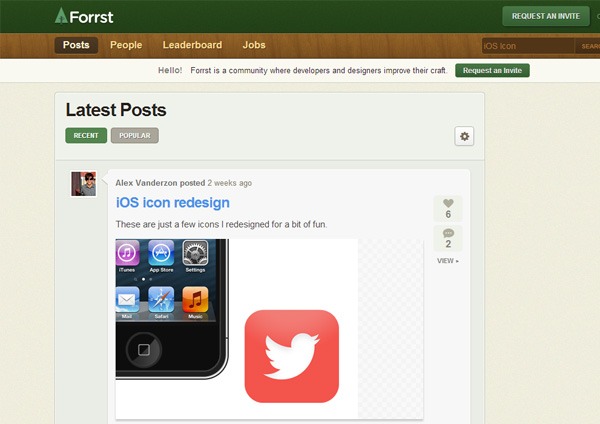Image resolution: width=600 pixels, height=424 pixels.
Task: Click the Safari icon on the iPhone
Action: click(161, 300)
